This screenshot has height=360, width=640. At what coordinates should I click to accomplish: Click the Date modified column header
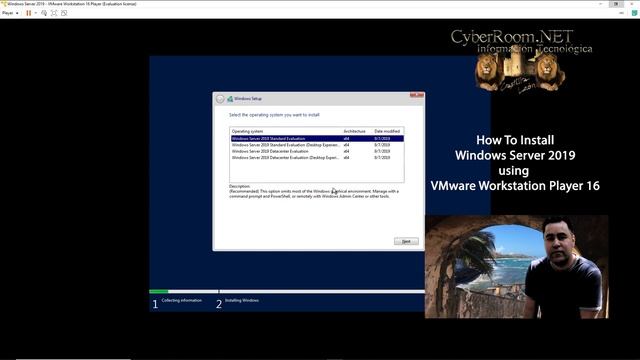pos(387,131)
